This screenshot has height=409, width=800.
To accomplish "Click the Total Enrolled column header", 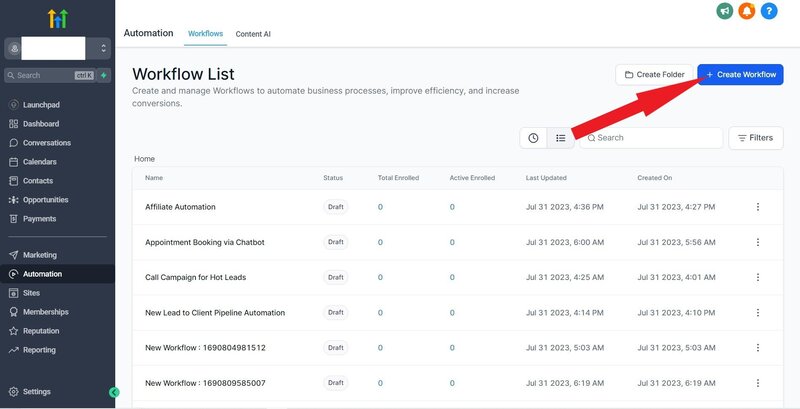I will point(398,178).
